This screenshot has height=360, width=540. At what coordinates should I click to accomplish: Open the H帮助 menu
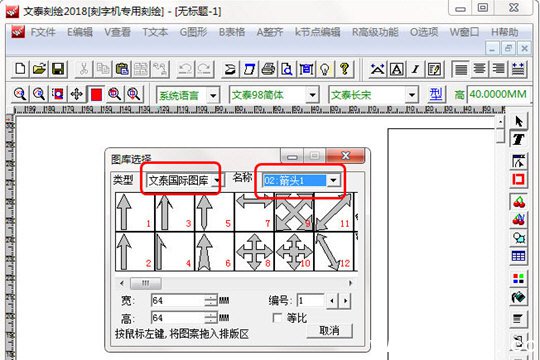tap(505, 32)
